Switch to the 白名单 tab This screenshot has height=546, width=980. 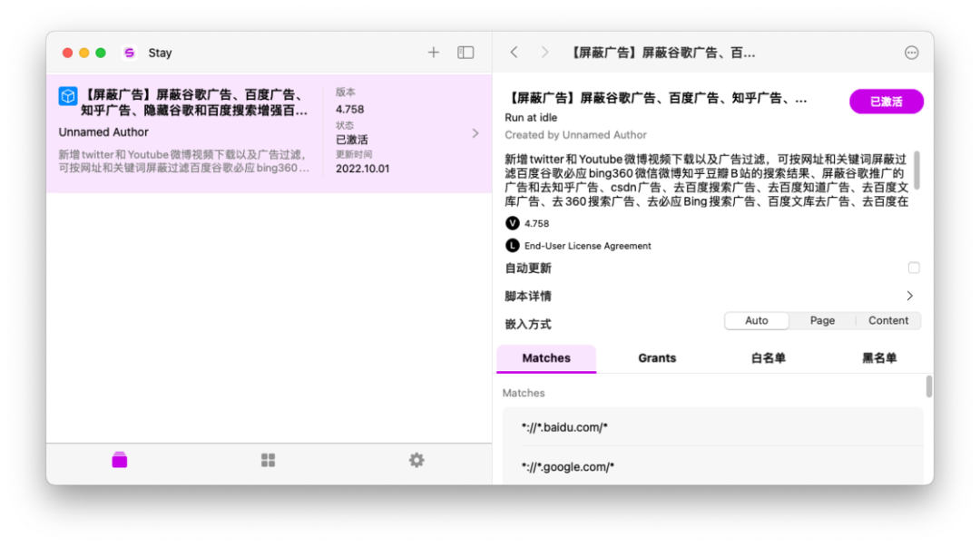click(769, 358)
